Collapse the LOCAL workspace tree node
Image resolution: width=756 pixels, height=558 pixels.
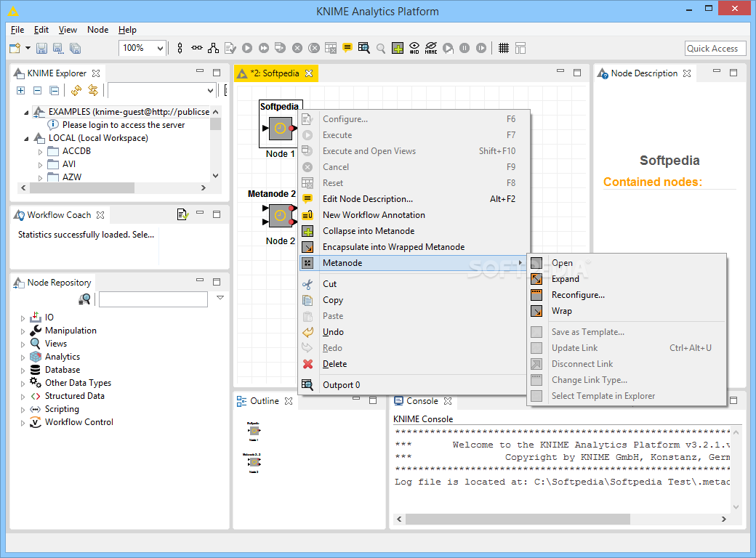click(26, 139)
